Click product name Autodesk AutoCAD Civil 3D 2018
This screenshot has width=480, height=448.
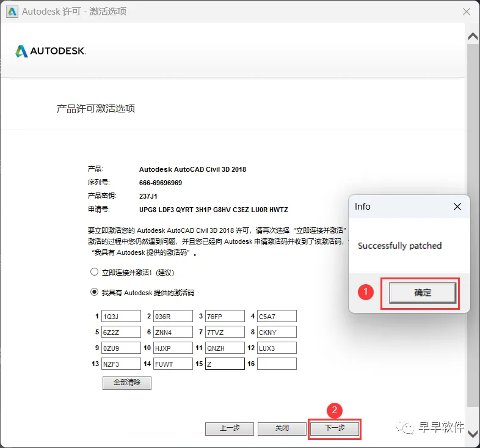pyautogui.click(x=192, y=169)
